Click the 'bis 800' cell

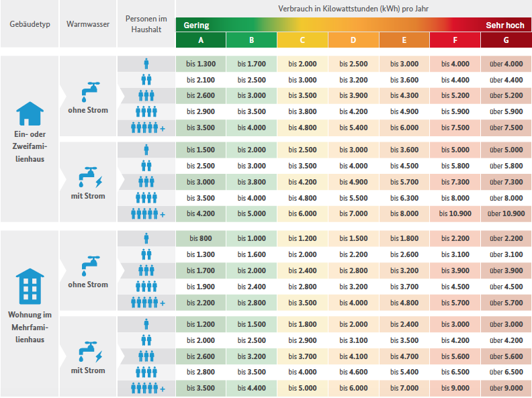[201, 239]
